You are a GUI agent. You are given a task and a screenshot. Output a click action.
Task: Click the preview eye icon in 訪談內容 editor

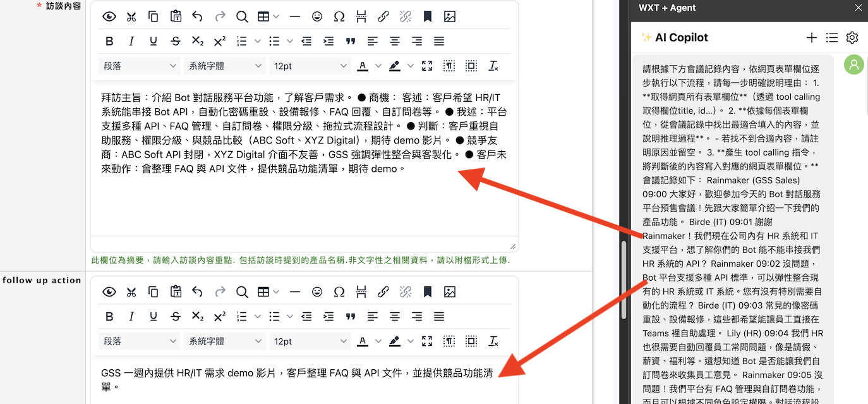click(109, 17)
